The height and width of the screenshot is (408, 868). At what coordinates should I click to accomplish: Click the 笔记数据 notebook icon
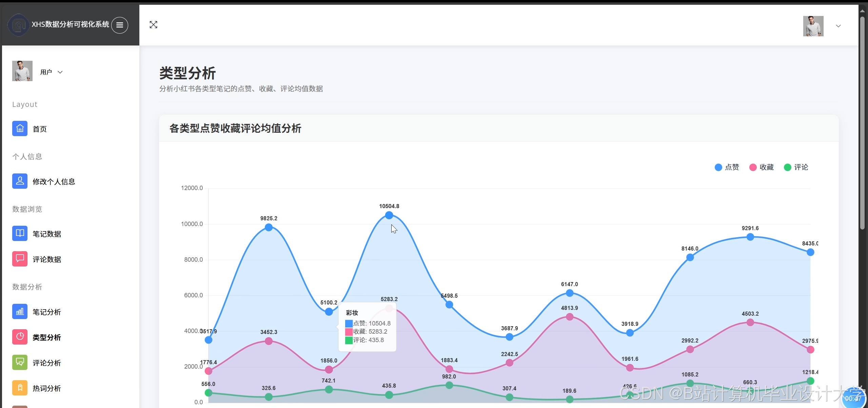tap(20, 233)
